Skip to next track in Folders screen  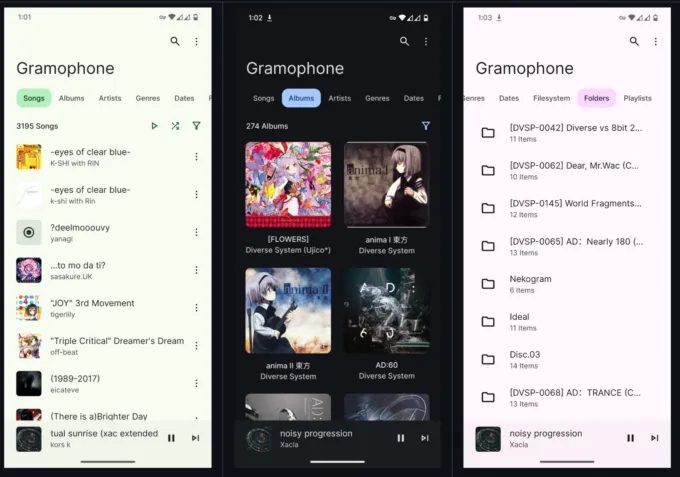(654, 438)
